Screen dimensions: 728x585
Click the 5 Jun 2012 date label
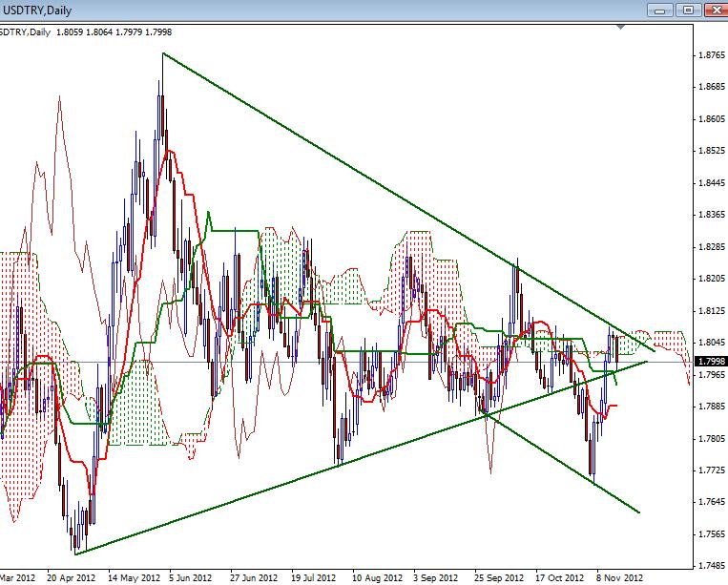click(x=191, y=578)
